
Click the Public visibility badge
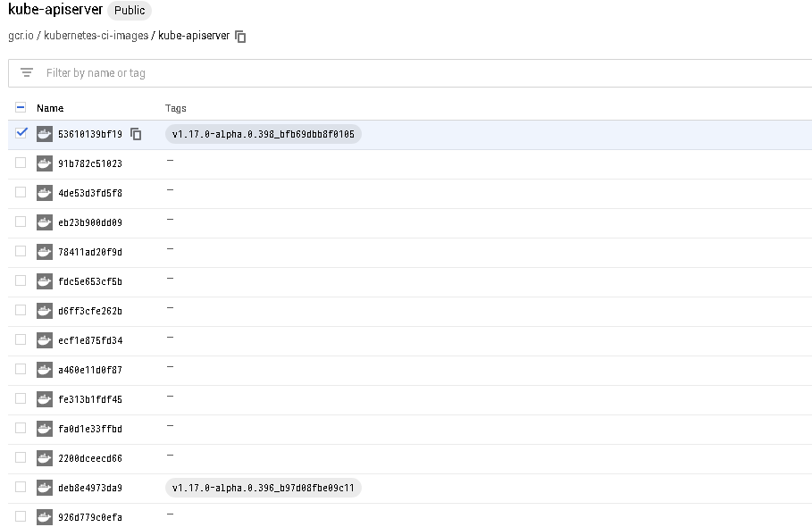coord(130,11)
